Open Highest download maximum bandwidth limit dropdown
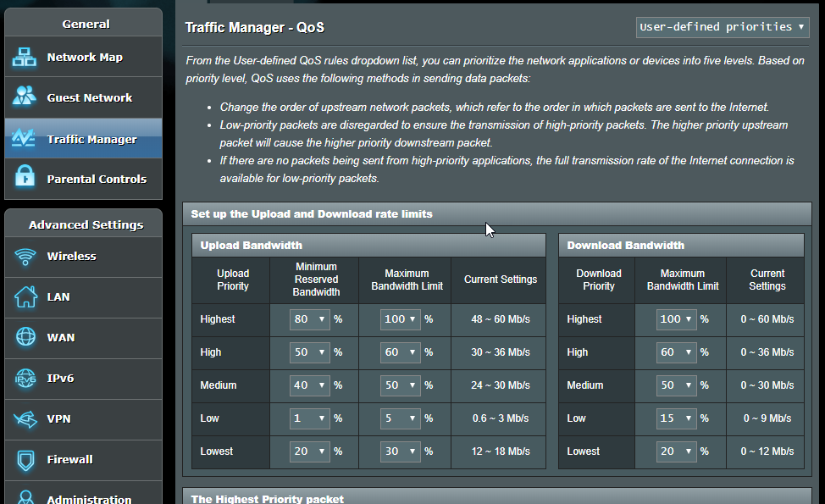 [675, 319]
